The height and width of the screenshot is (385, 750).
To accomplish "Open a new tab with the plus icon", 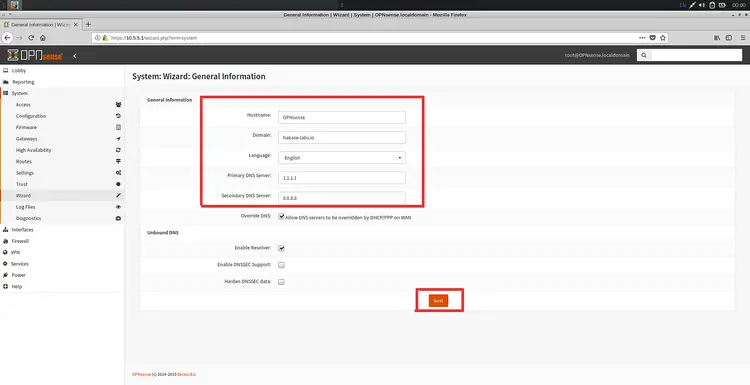I will pos(88,24).
